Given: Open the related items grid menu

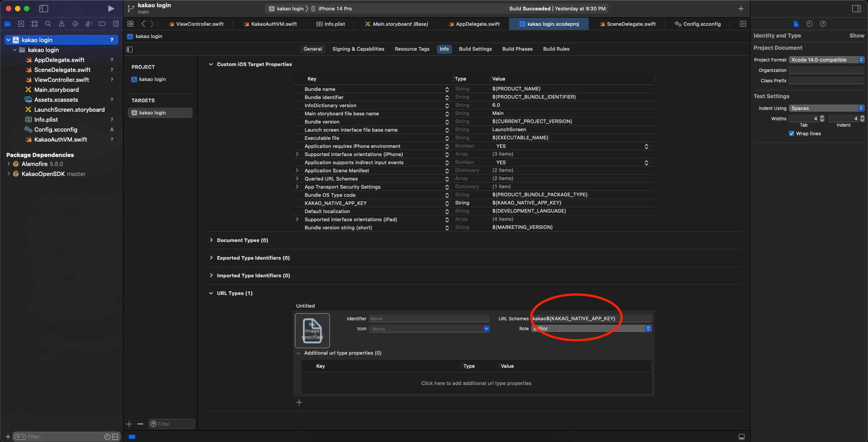Looking at the screenshot, I should (130, 24).
